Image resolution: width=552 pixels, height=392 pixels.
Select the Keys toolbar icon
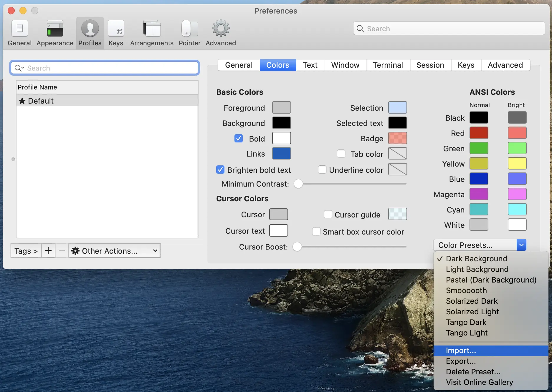click(116, 29)
